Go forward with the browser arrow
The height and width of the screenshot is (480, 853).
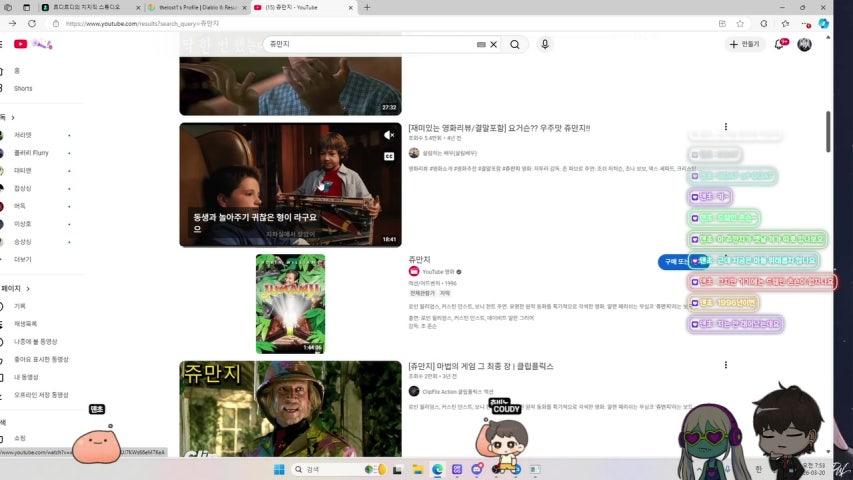click(13, 23)
